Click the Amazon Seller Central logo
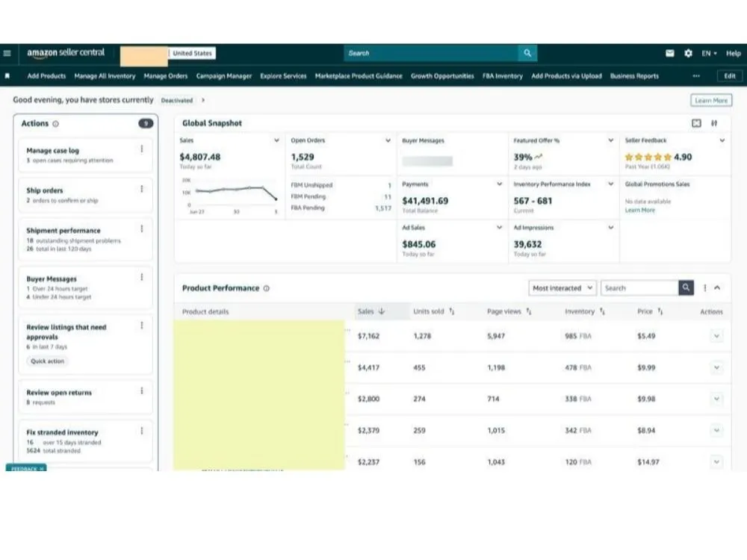This screenshot has height=560, width=747. pos(66,53)
